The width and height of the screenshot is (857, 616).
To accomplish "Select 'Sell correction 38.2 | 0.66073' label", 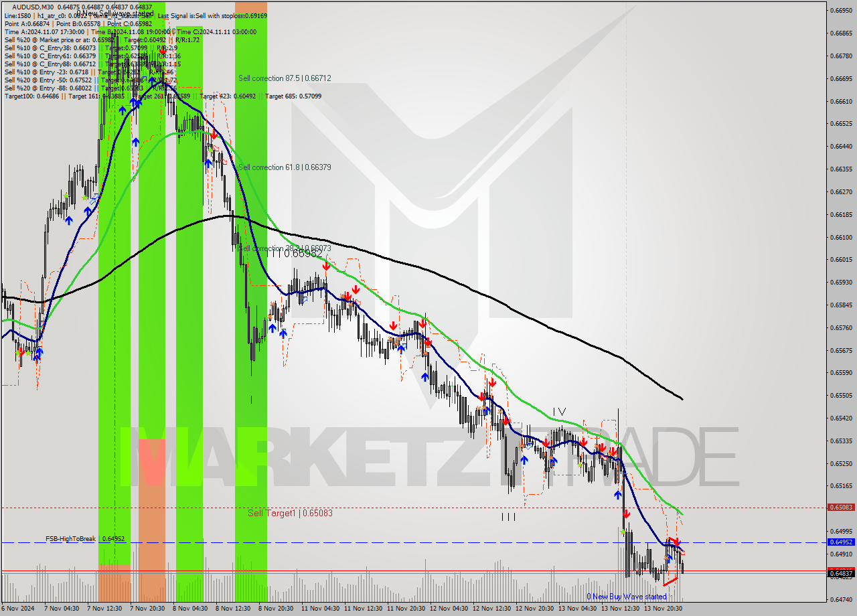I will pos(285,248).
